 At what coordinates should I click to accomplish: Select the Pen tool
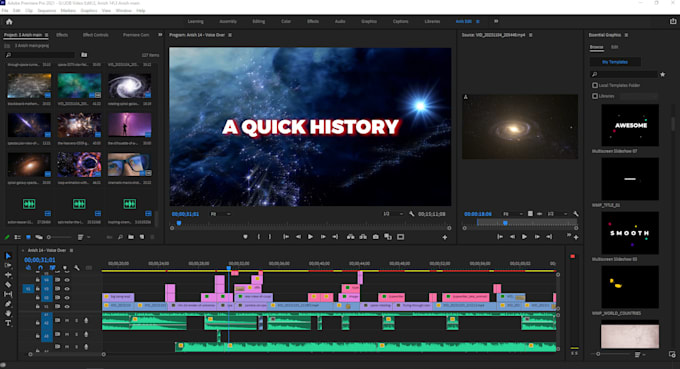pyautogui.click(x=8, y=304)
